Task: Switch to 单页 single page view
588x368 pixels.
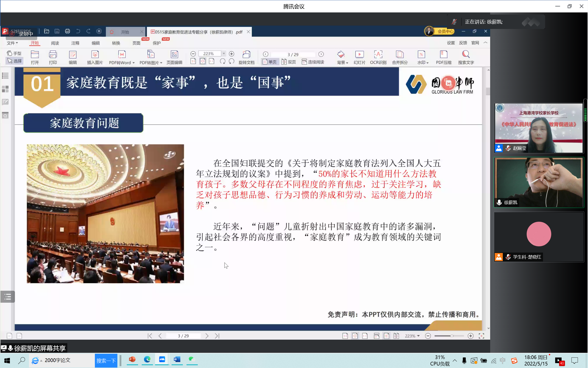Action: (270, 62)
